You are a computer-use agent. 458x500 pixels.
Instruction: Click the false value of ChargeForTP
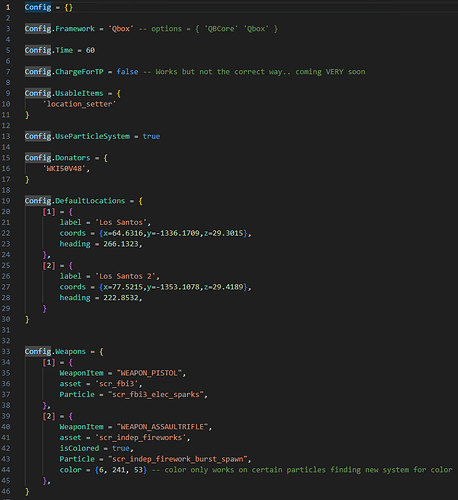(x=127, y=72)
